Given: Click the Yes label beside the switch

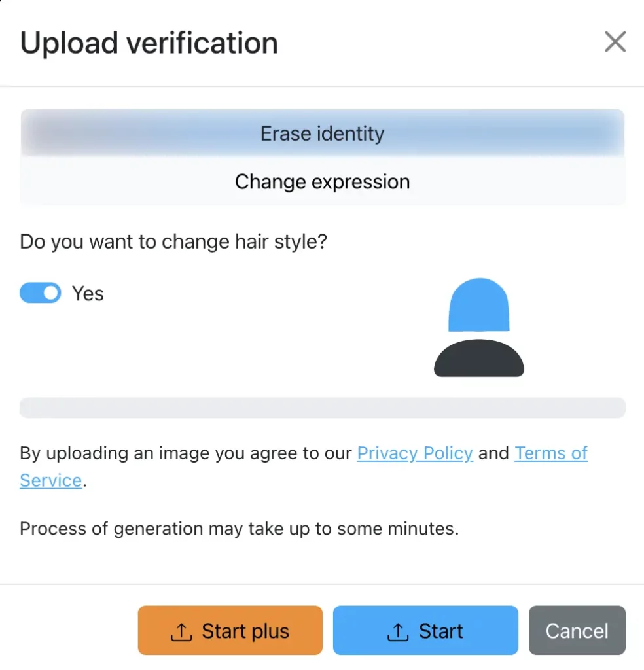Looking at the screenshot, I should (88, 293).
